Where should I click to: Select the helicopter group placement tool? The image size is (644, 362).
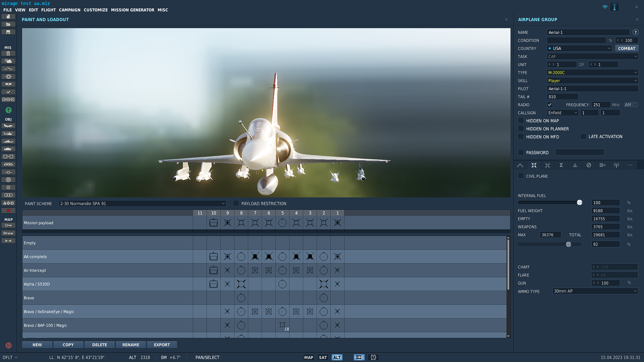8,133
